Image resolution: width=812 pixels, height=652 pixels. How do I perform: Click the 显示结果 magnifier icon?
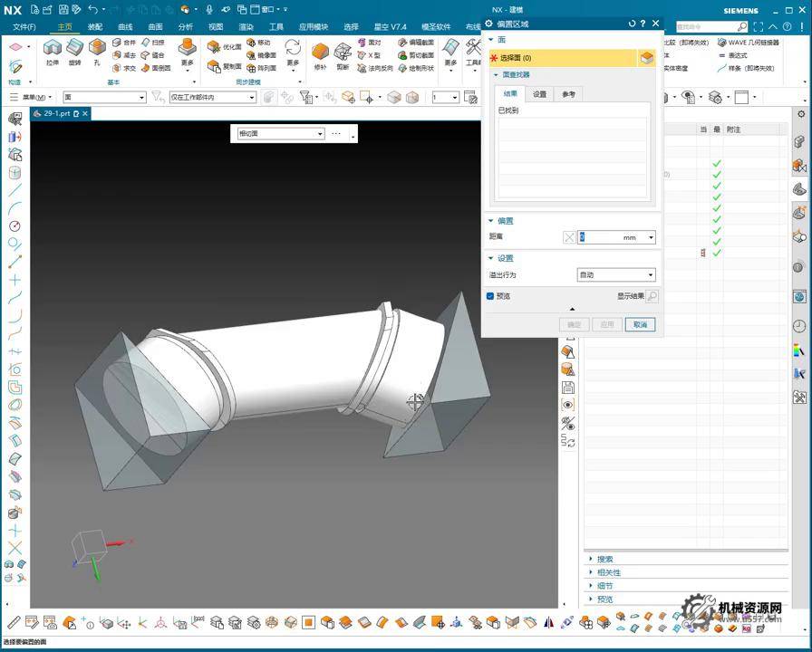[652, 296]
